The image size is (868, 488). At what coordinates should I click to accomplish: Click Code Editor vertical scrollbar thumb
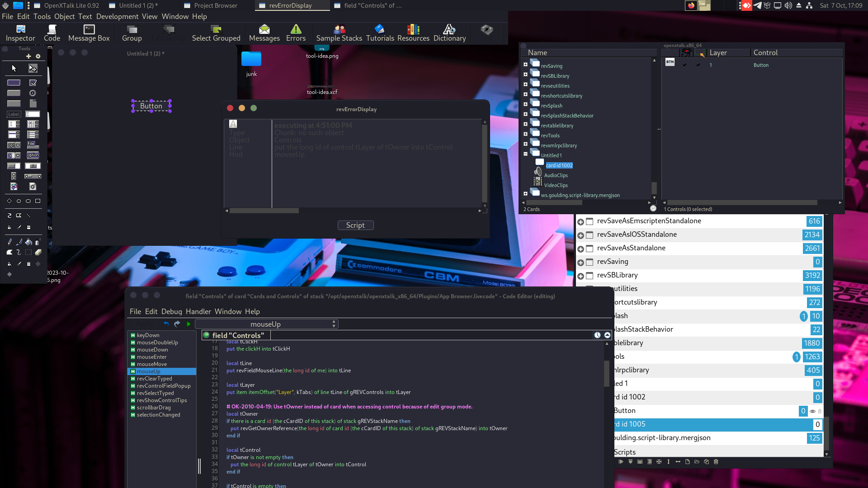[x=607, y=373]
